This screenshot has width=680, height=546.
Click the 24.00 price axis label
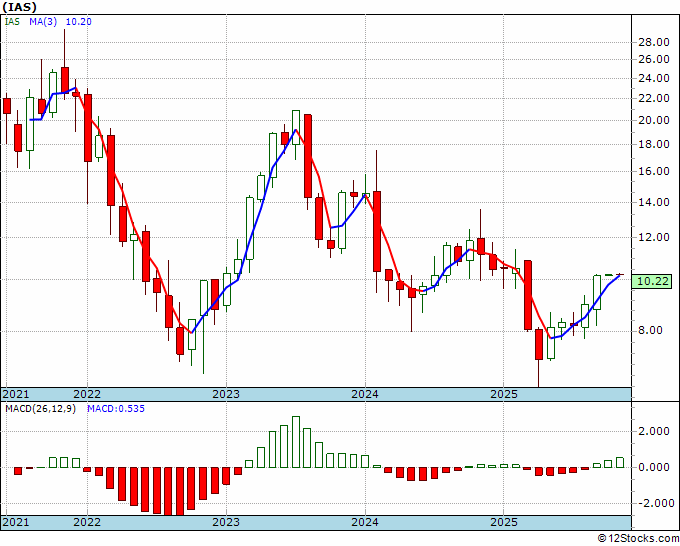pyautogui.click(x=653, y=78)
